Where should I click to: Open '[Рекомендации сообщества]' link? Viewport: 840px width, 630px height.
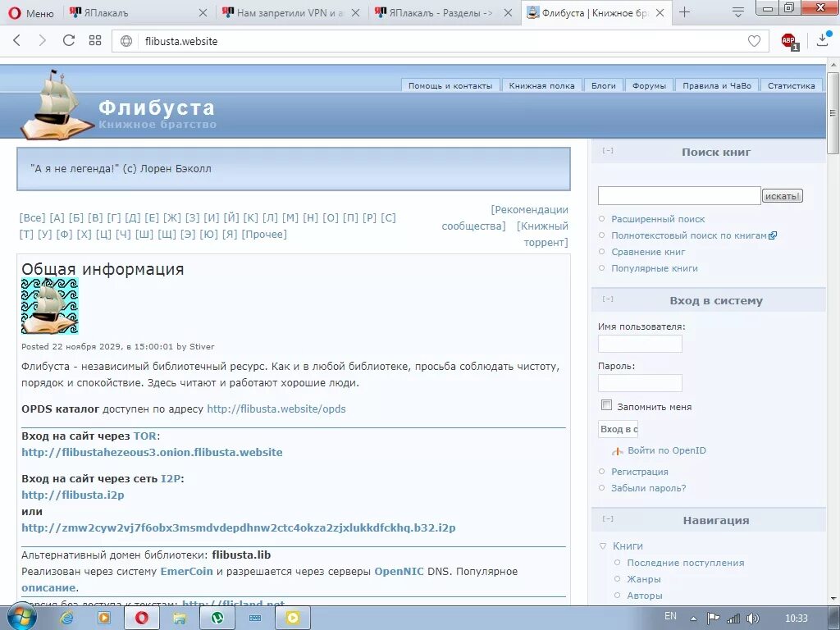point(504,217)
